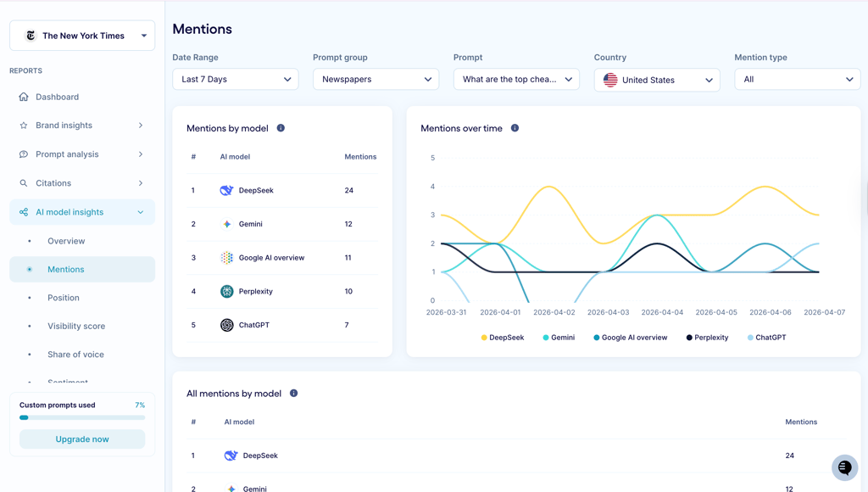Click Perplexity logo icon

[x=227, y=292]
